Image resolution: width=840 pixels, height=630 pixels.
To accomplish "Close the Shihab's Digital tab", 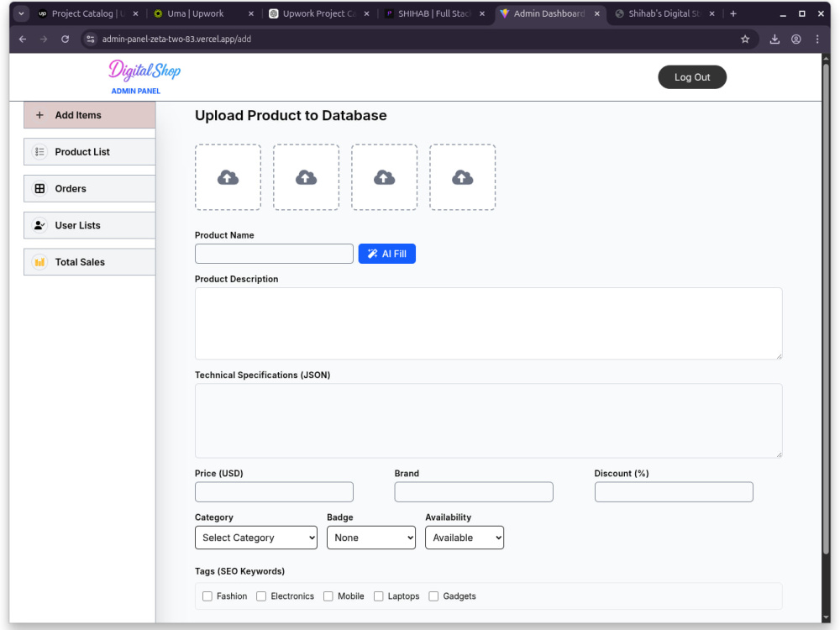I will [x=712, y=13].
